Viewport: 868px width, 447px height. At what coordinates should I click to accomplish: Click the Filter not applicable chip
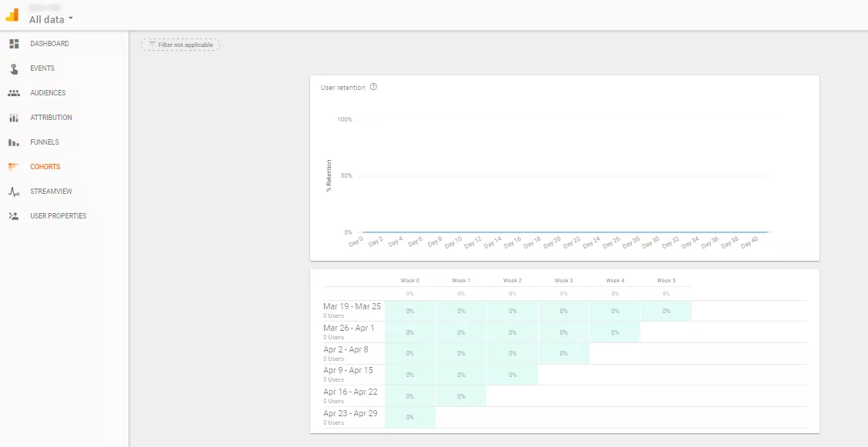[181, 45]
